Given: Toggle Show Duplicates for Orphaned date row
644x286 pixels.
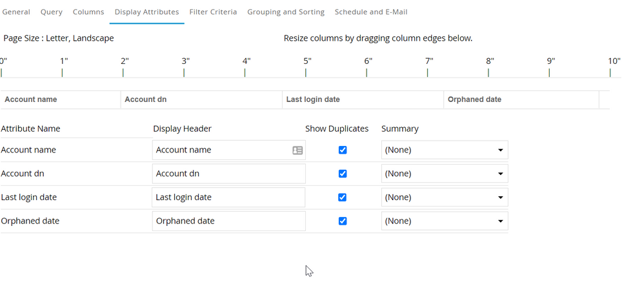Looking at the screenshot, I should 343,221.
